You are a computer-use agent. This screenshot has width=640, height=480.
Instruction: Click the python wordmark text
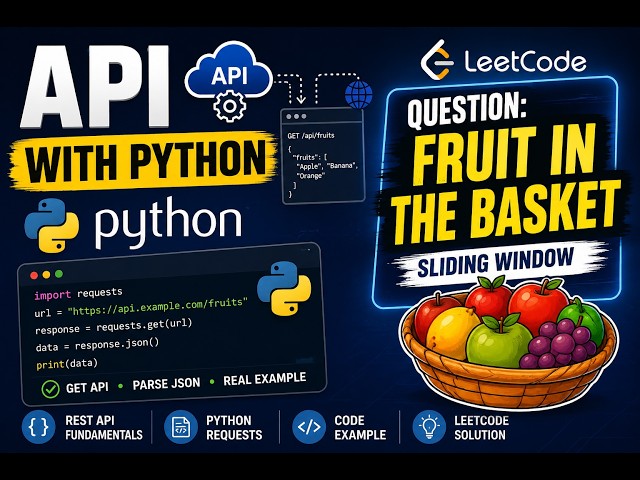tap(169, 223)
